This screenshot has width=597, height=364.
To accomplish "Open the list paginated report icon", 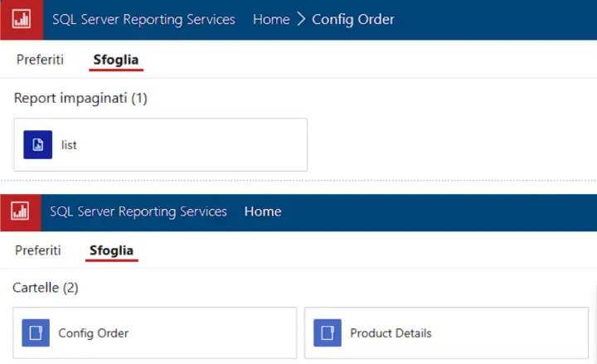I will [x=37, y=144].
